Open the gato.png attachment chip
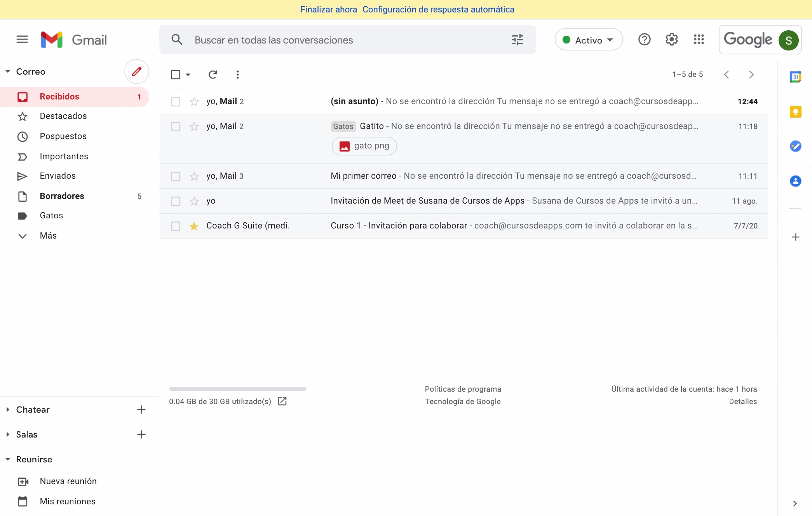Screen dimensions: 812x516 coord(364,146)
